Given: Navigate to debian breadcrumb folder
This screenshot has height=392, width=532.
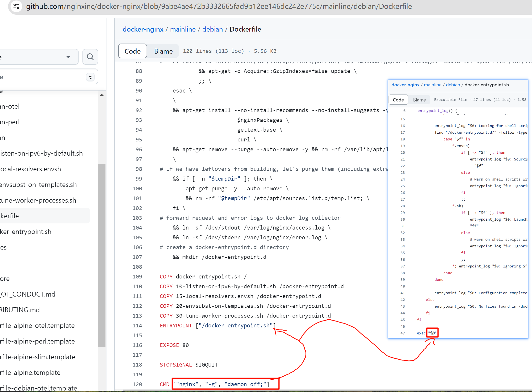Looking at the screenshot, I should (212, 29).
